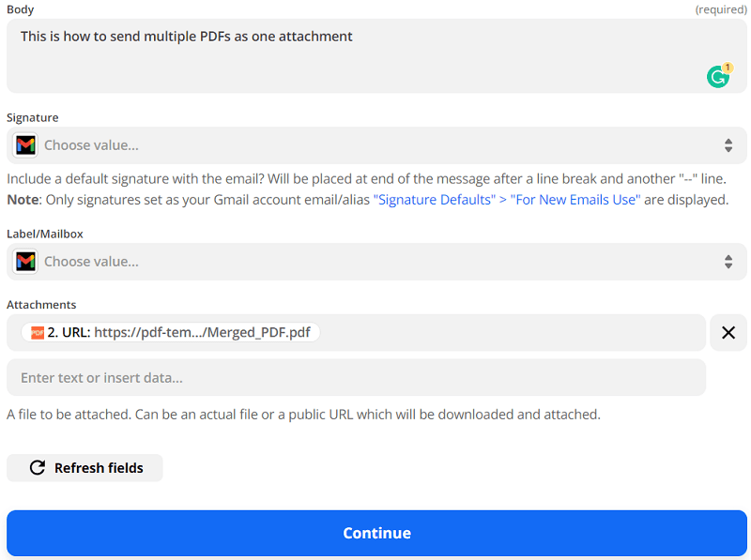This screenshot has width=751, height=560.
Task: Click the Grammarly icon in the Body field
Action: (x=717, y=77)
